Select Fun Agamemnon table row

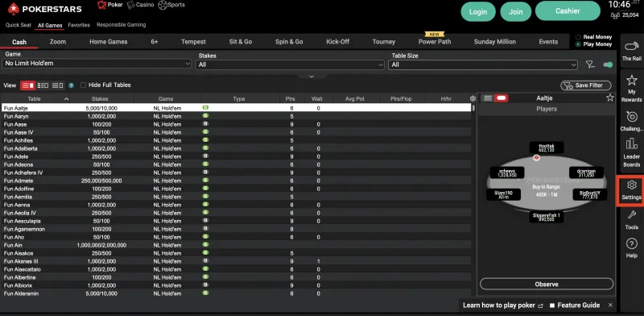pyautogui.click(x=236, y=229)
